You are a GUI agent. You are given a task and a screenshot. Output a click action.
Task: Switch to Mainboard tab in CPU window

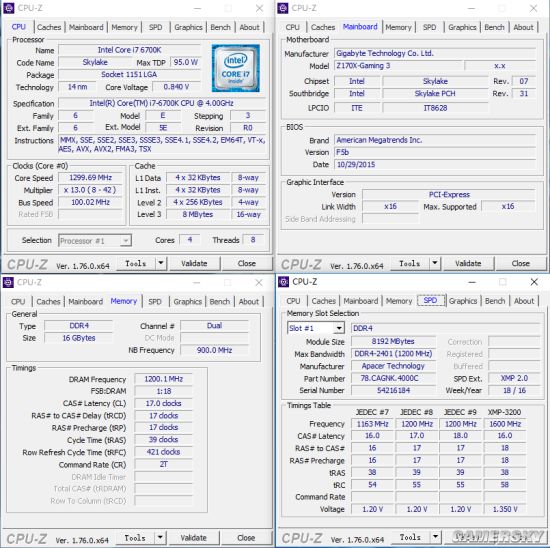click(x=86, y=27)
